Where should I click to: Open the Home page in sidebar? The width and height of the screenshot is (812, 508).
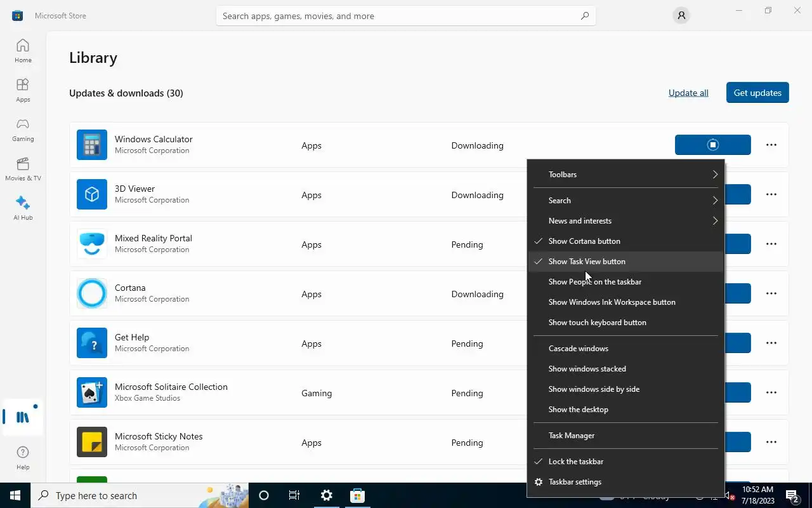pyautogui.click(x=23, y=51)
